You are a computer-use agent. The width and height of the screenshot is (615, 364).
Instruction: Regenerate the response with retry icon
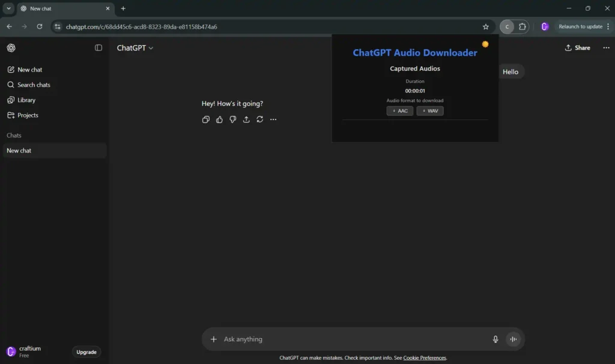click(260, 120)
